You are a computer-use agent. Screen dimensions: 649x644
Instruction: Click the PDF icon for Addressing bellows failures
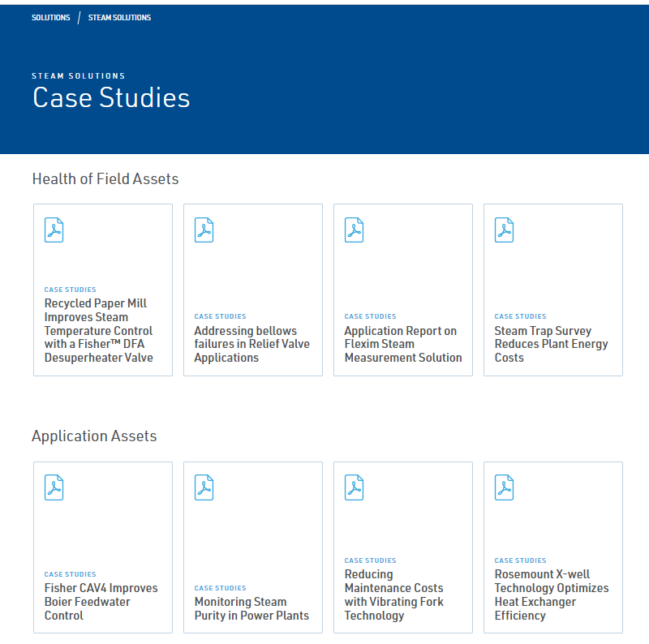[204, 230]
